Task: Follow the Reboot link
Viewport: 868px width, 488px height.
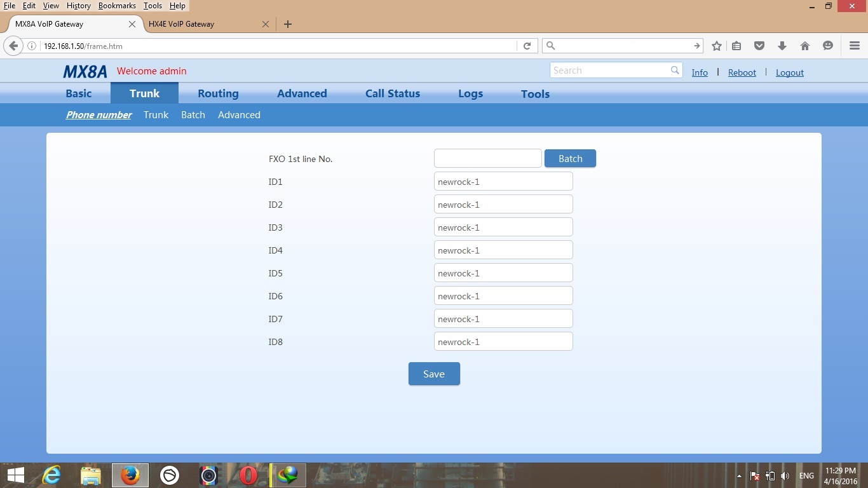Action: coord(742,72)
